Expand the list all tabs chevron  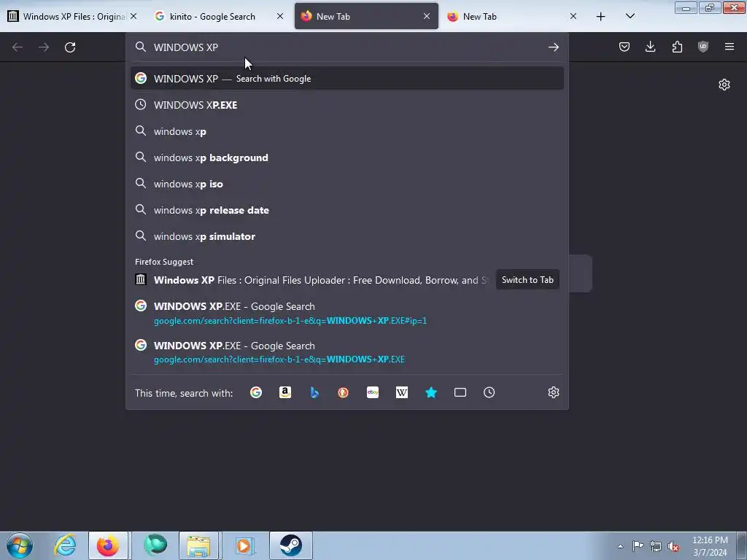click(x=630, y=17)
